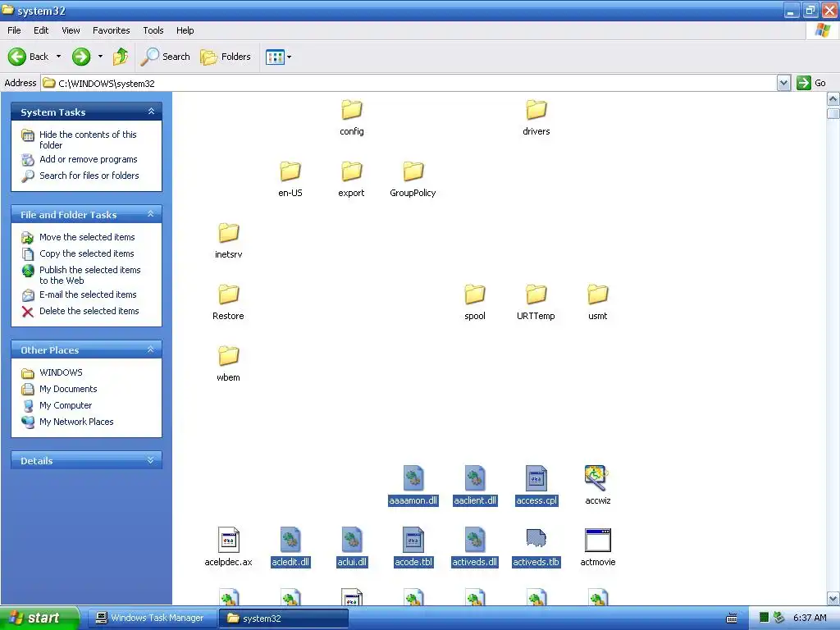840x630 pixels.
Task: Click the system32 taskbar button
Action: pyautogui.click(x=283, y=619)
